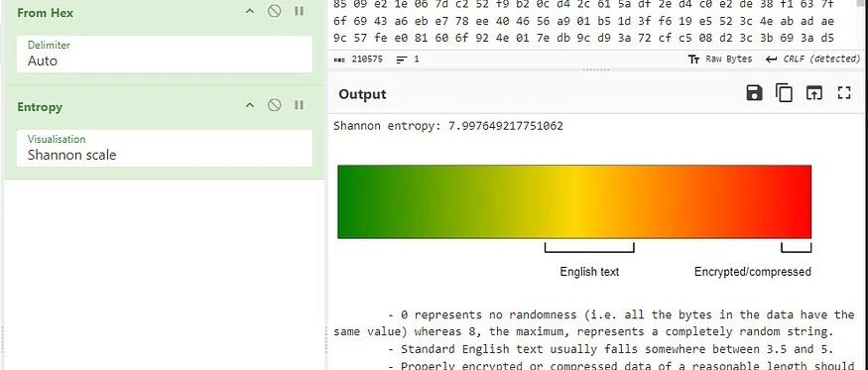Click the English text label
This screenshot has height=370, width=868.
pyautogui.click(x=589, y=272)
